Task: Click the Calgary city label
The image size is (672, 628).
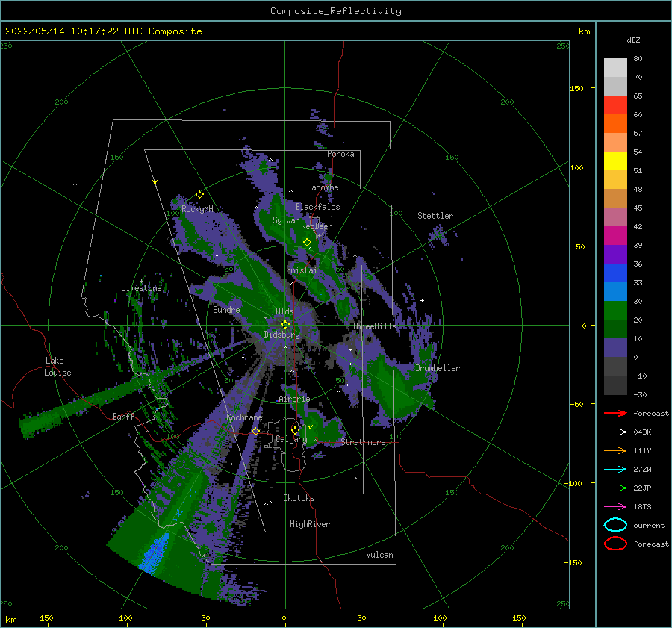Action: point(291,439)
